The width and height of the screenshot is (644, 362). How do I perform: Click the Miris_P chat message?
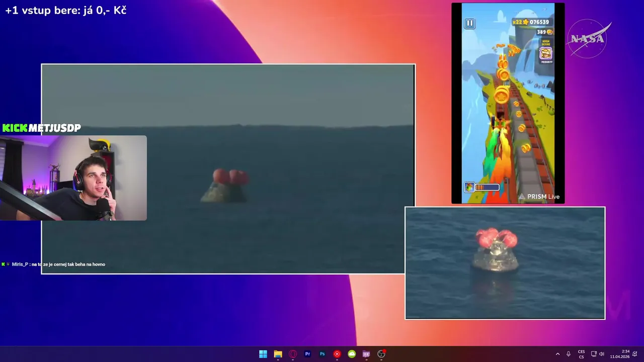coord(53,264)
